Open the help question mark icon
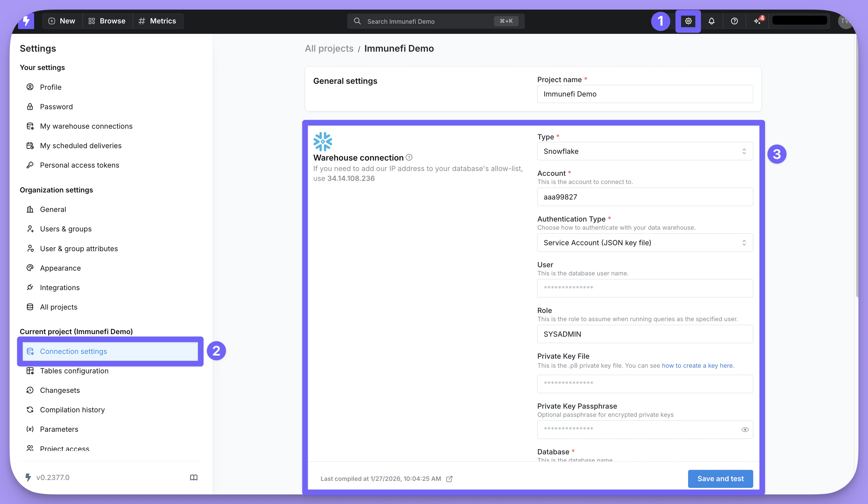Viewport: 868px width, 504px height. tap(734, 21)
